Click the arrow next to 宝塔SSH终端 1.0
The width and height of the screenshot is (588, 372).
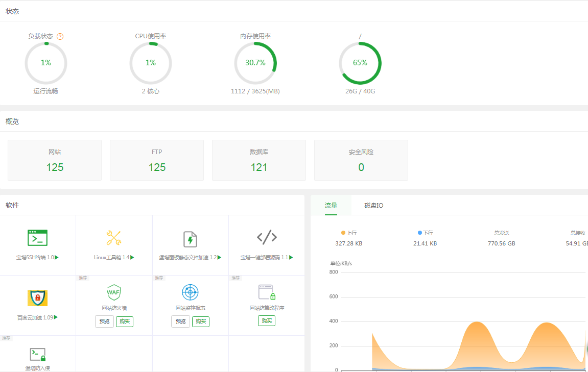[57, 257]
